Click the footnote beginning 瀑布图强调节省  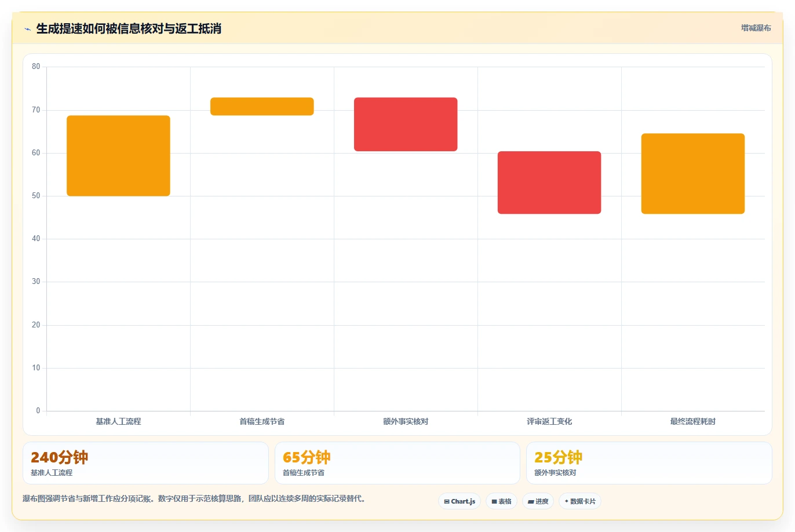(194, 498)
